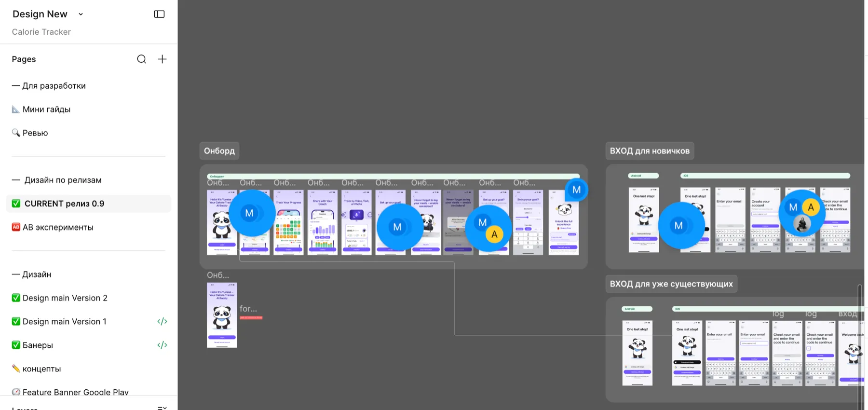The height and width of the screenshot is (410, 868).
Task: Open the M comment pin over the first onboarding frames
Action: 252,213
